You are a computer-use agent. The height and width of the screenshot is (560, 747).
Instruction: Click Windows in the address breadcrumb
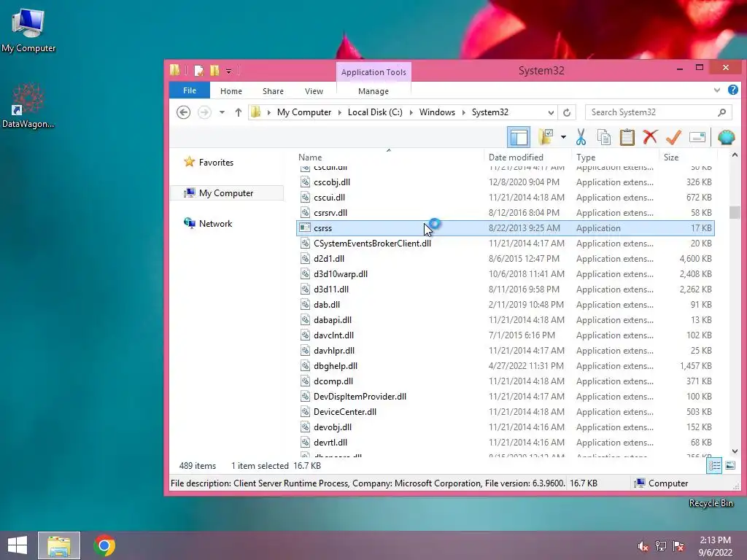pyautogui.click(x=437, y=112)
